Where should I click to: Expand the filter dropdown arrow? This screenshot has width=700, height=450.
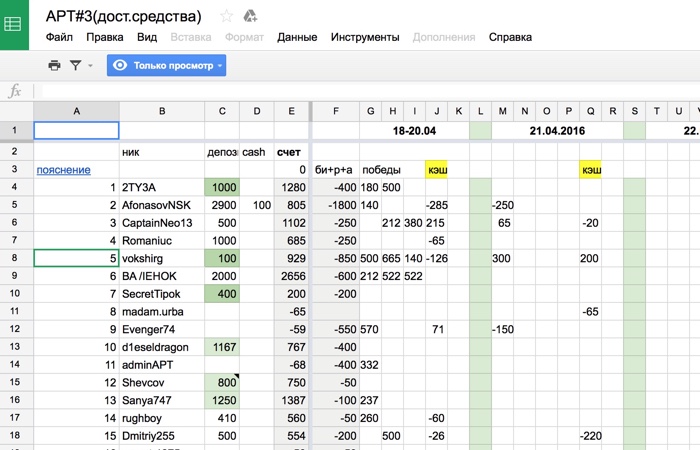click(90, 66)
